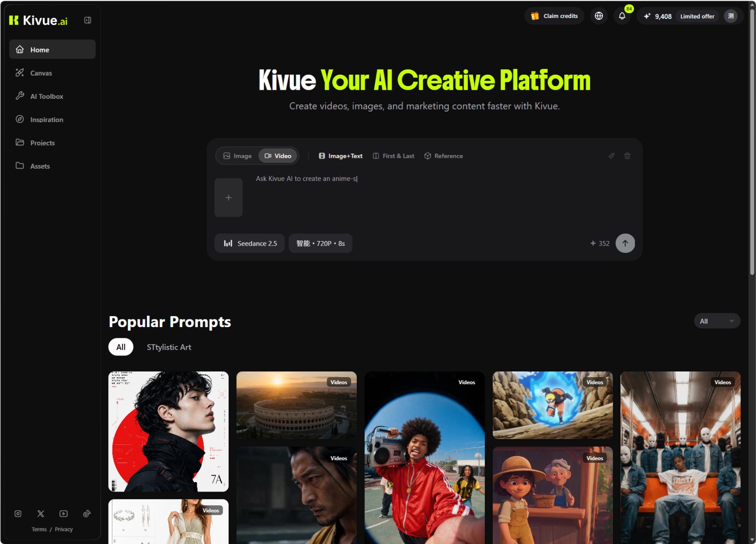Open the language globe icon
The height and width of the screenshot is (544, 756).
599,16
